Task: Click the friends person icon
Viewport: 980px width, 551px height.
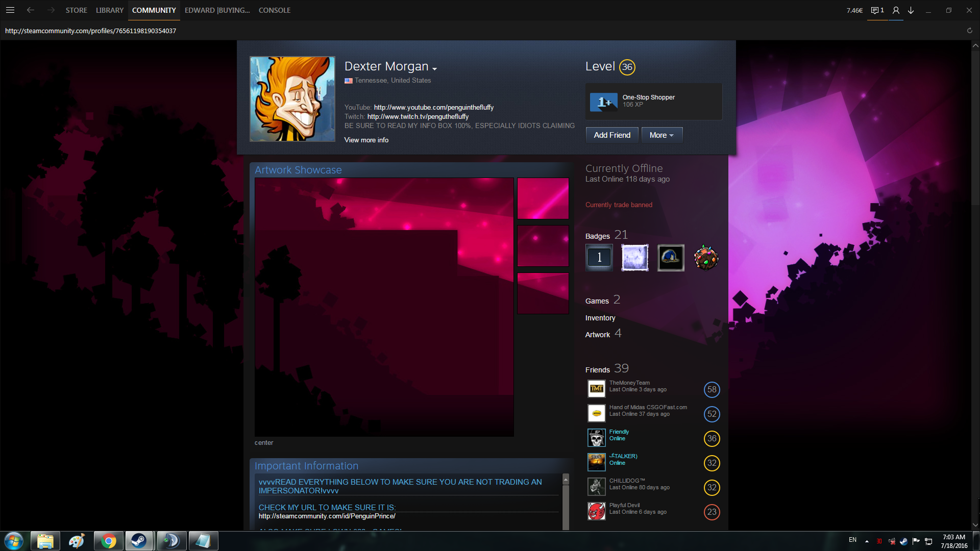Action: pos(896,10)
